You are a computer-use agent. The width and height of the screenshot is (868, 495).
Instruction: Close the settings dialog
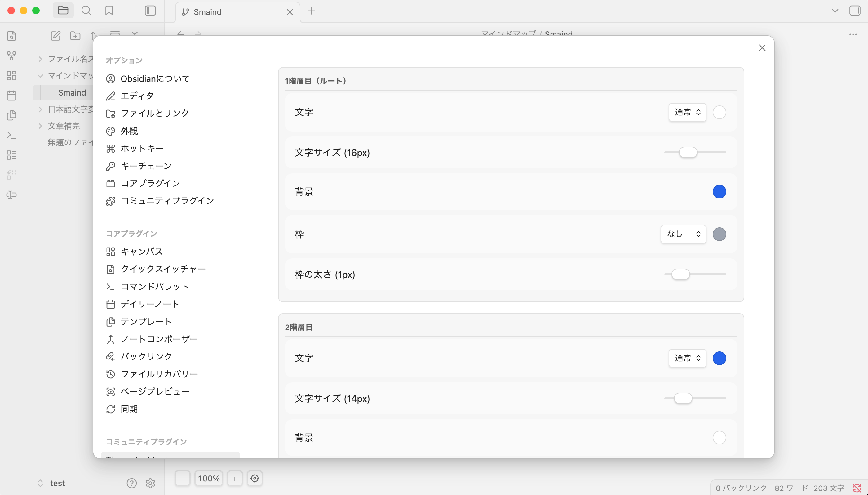762,48
